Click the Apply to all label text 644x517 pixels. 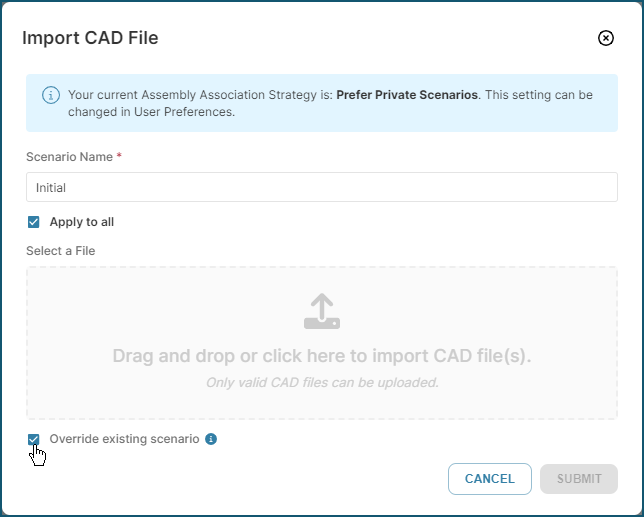coord(82,222)
